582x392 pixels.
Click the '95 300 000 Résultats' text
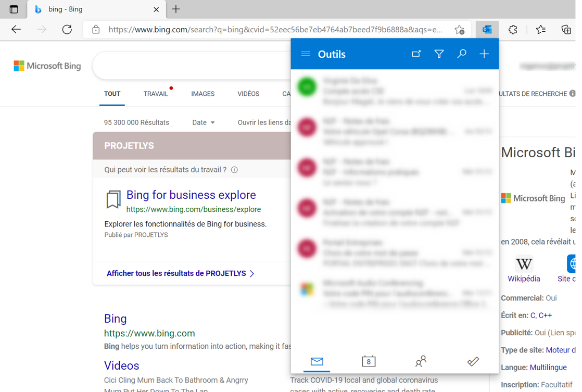136,122
